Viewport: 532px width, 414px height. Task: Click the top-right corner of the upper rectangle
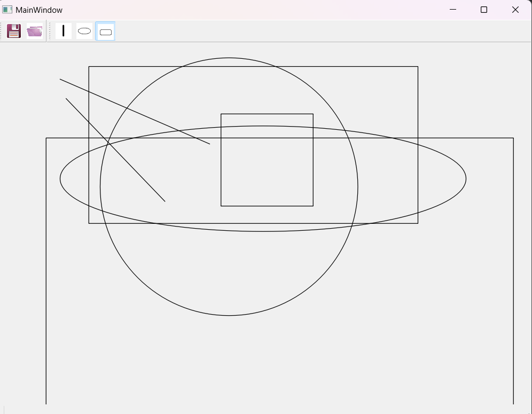[418, 67]
